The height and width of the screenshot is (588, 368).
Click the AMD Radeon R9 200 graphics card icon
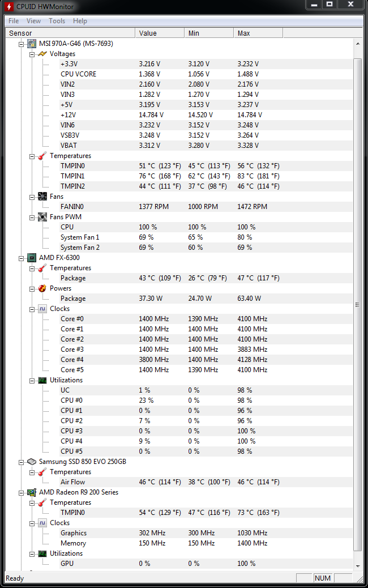coord(32,492)
